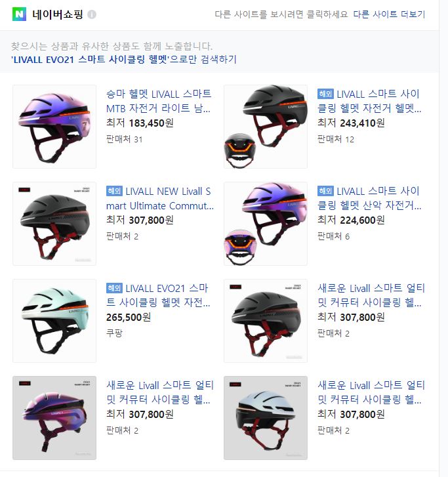Click the 해외 badge on the 224,600원 item

pyautogui.click(x=325, y=191)
